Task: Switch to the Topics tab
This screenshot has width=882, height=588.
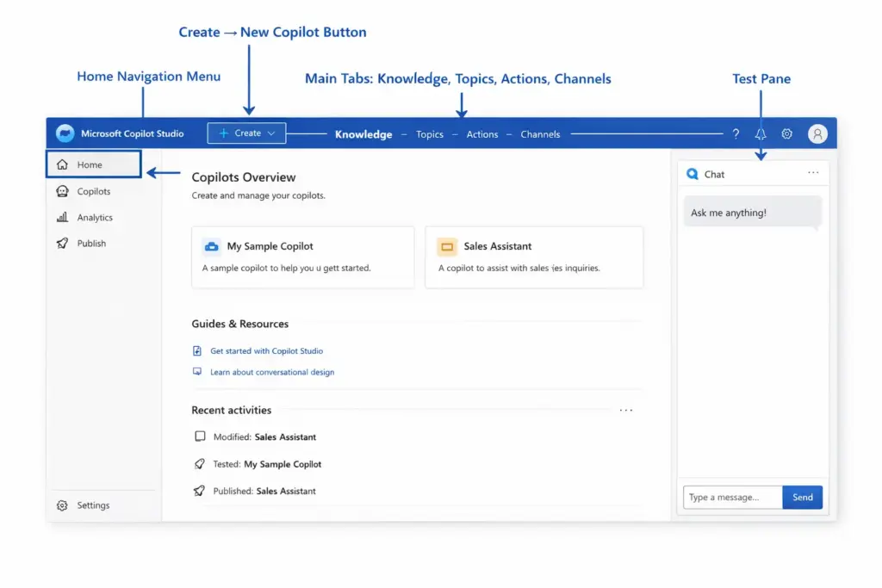Action: pyautogui.click(x=430, y=134)
